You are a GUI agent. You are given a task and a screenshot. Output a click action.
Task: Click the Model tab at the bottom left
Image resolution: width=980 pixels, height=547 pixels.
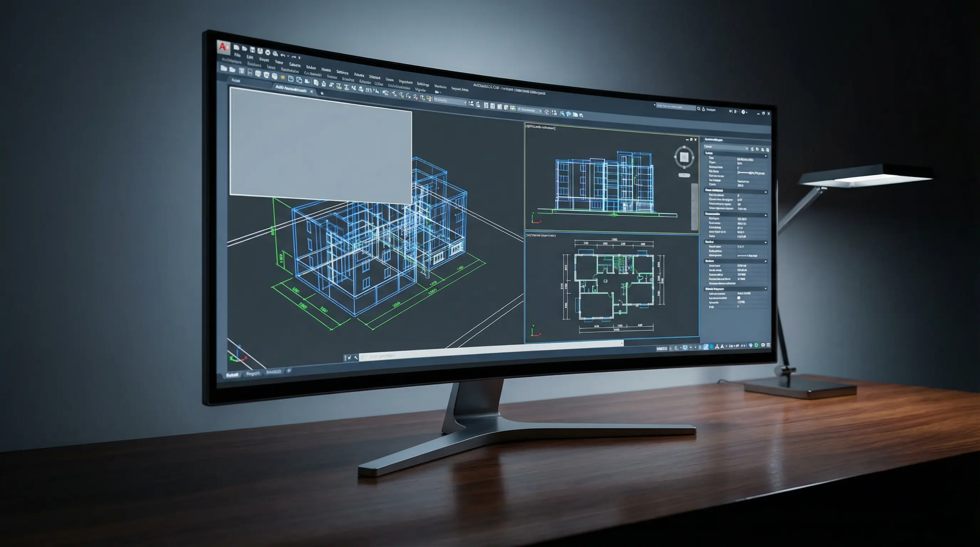click(234, 375)
